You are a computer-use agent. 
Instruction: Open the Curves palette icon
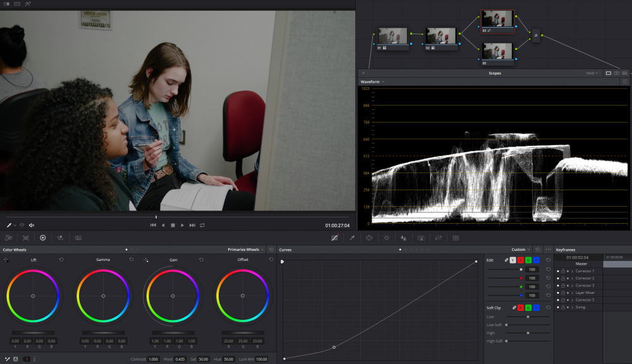(x=334, y=238)
